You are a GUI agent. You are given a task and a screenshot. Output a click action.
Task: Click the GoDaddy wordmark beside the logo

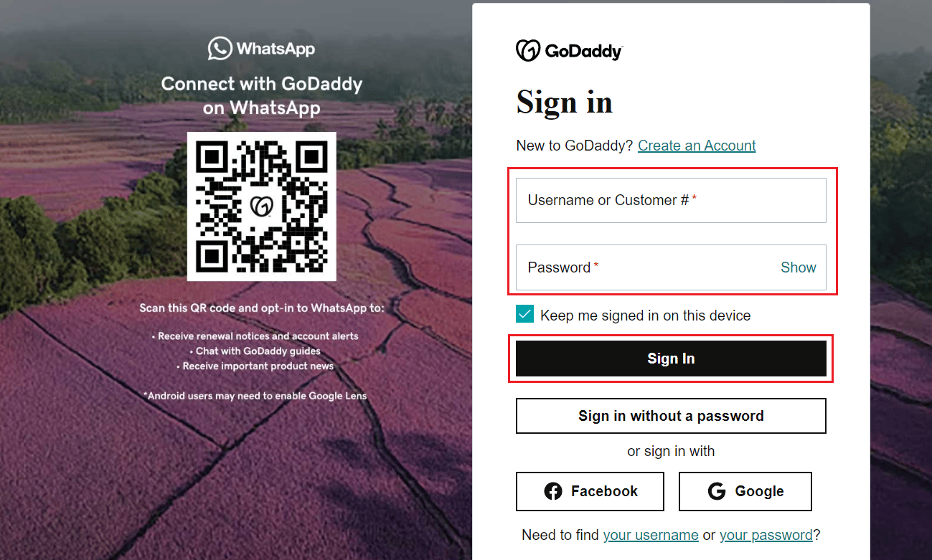(583, 52)
